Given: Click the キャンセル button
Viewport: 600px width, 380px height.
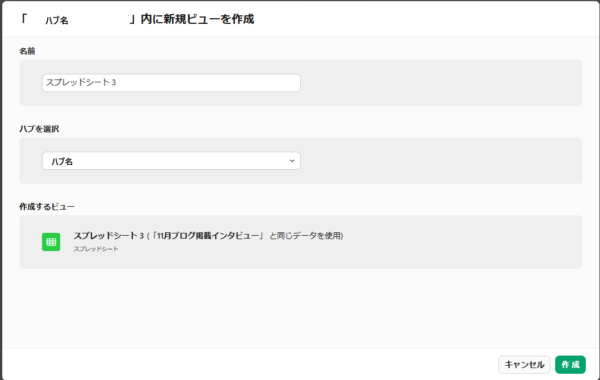Looking at the screenshot, I should point(524,365).
